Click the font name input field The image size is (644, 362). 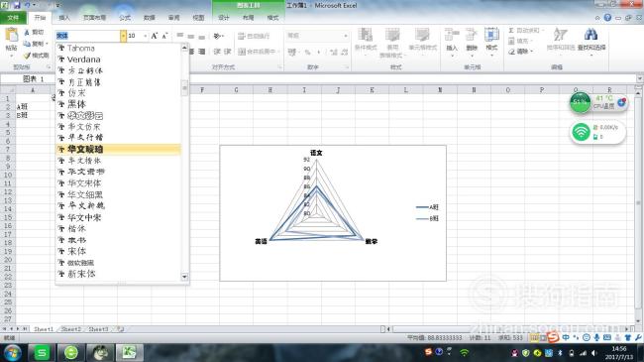click(88, 36)
